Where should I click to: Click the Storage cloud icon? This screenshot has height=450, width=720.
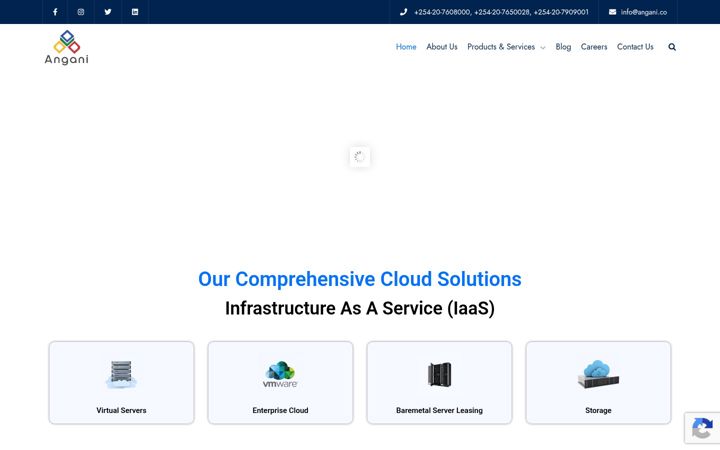pos(598,374)
